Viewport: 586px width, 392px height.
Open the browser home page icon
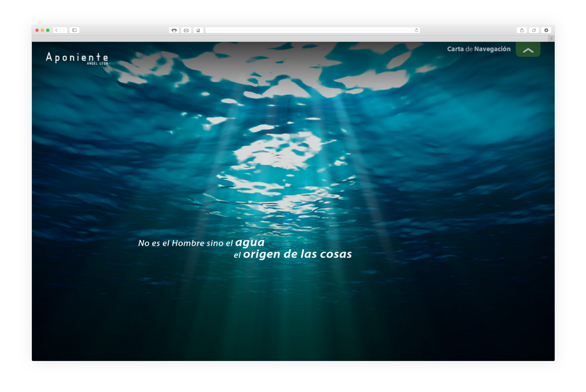pos(198,30)
